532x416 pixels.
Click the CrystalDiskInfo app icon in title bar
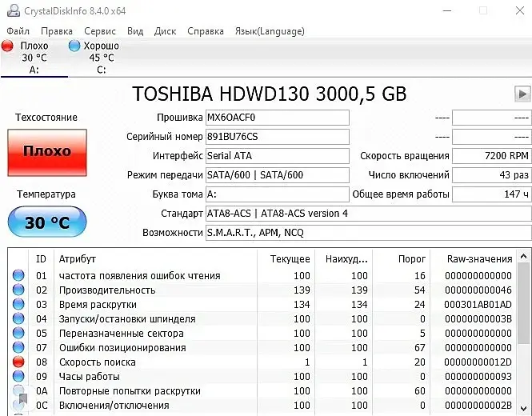[14, 11]
